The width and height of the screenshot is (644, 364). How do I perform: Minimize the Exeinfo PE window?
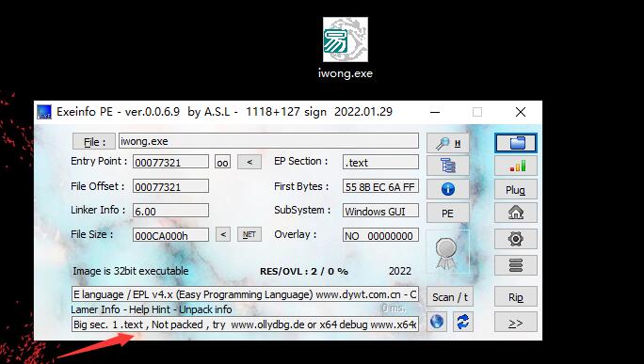click(435, 112)
